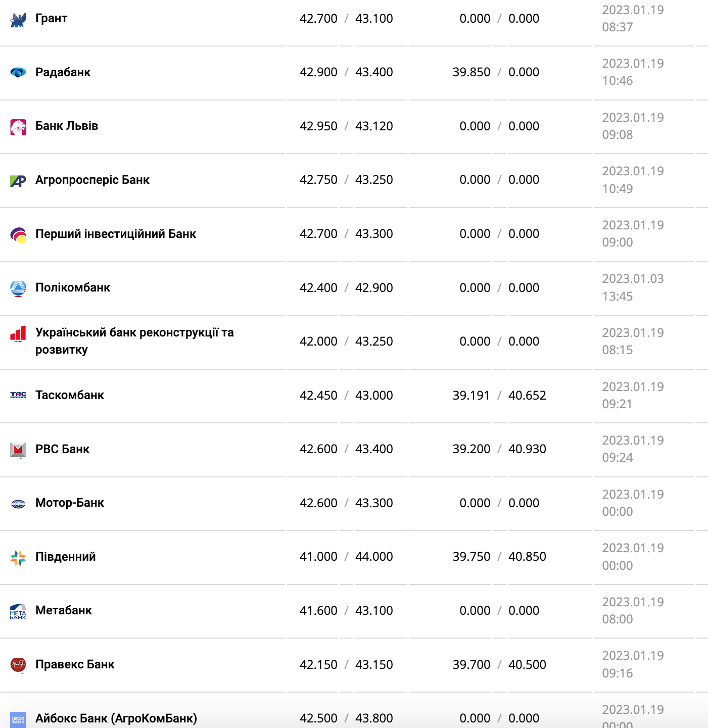708x728 pixels.
Task: Open the Перший інвестиційний Банк link
Action: click(x=116, y=234)
